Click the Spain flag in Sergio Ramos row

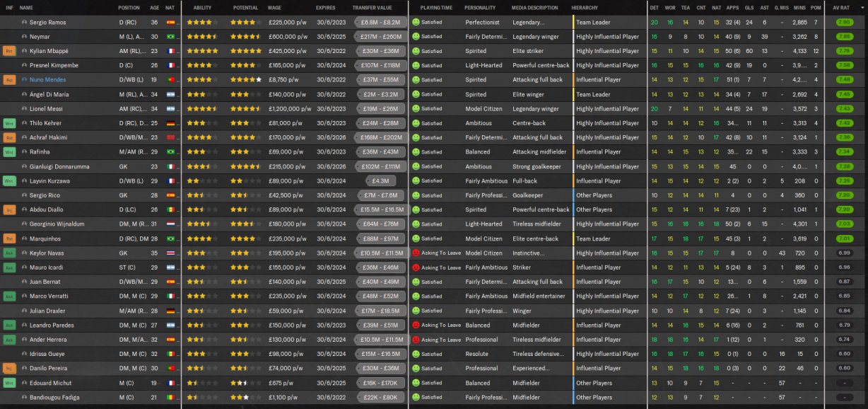(170, 23)
